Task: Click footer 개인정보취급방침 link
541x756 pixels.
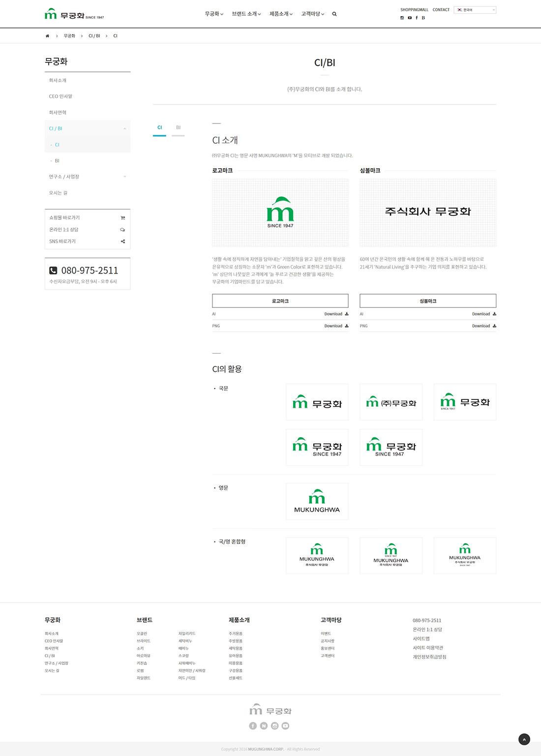Action: (429, 657)
